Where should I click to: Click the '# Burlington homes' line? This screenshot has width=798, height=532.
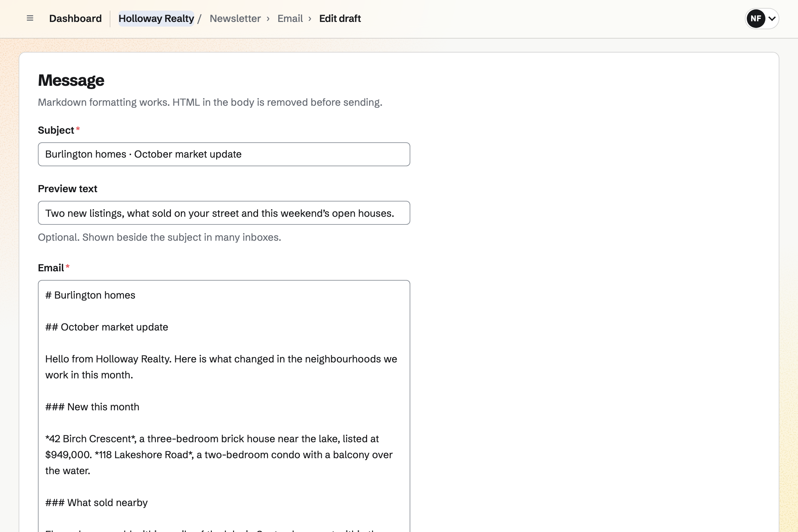tap(90, 295)
